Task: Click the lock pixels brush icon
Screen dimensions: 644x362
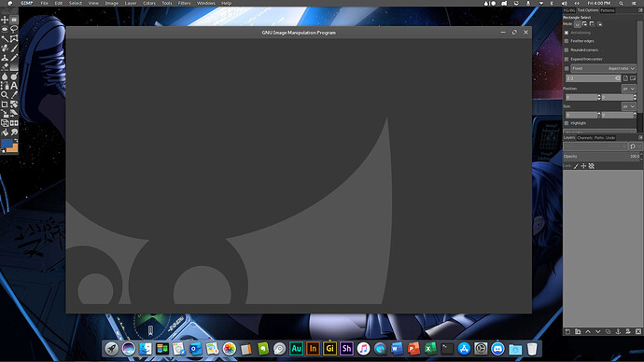Action: (x=576, y=166)
